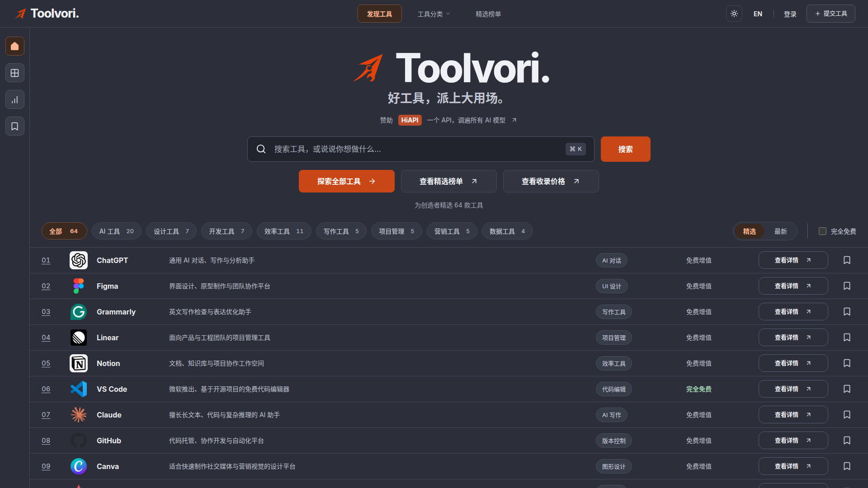Click 探索全部工具 button
This screenshot has height=488, width=868.
tap(347, 181)
